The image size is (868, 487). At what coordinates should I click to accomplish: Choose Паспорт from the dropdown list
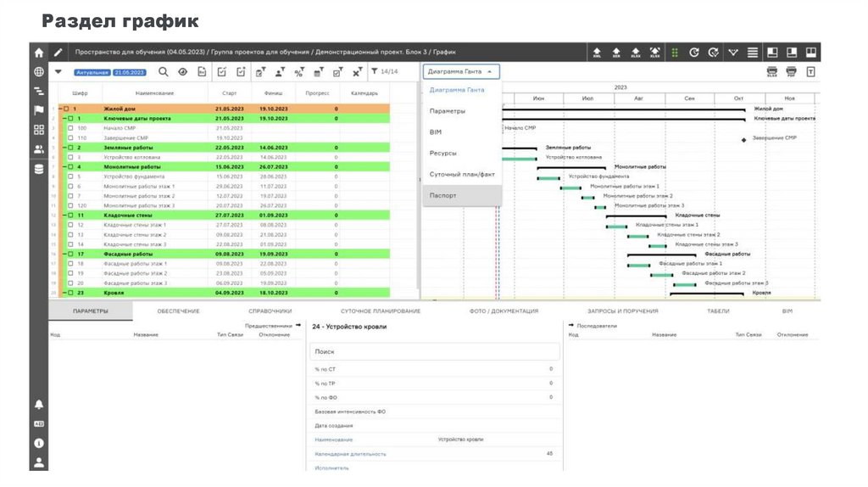pos(442,195)
